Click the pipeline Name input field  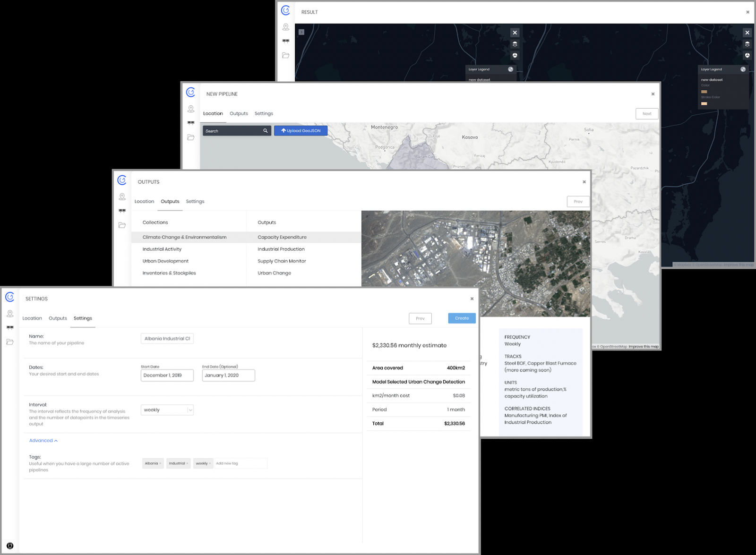click(167, 339)
